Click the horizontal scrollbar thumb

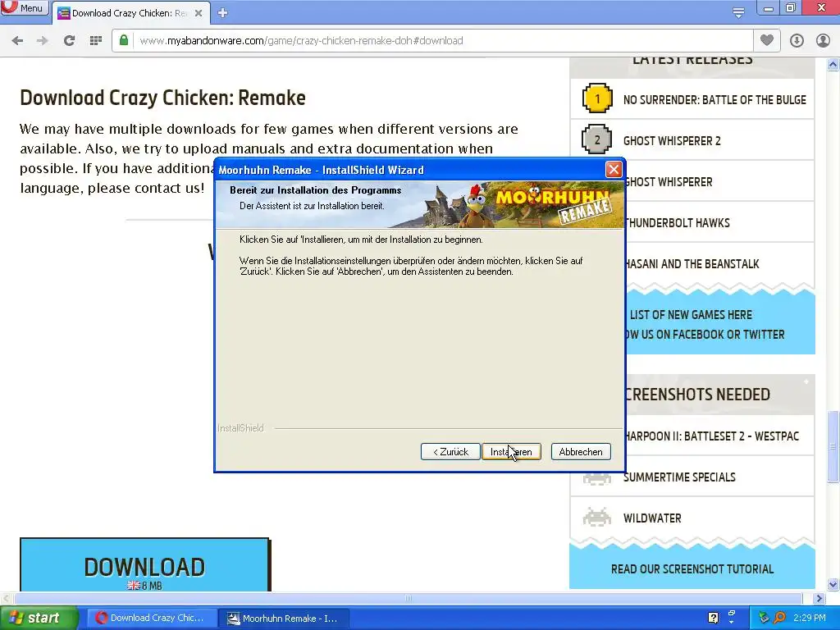[409, 598]
